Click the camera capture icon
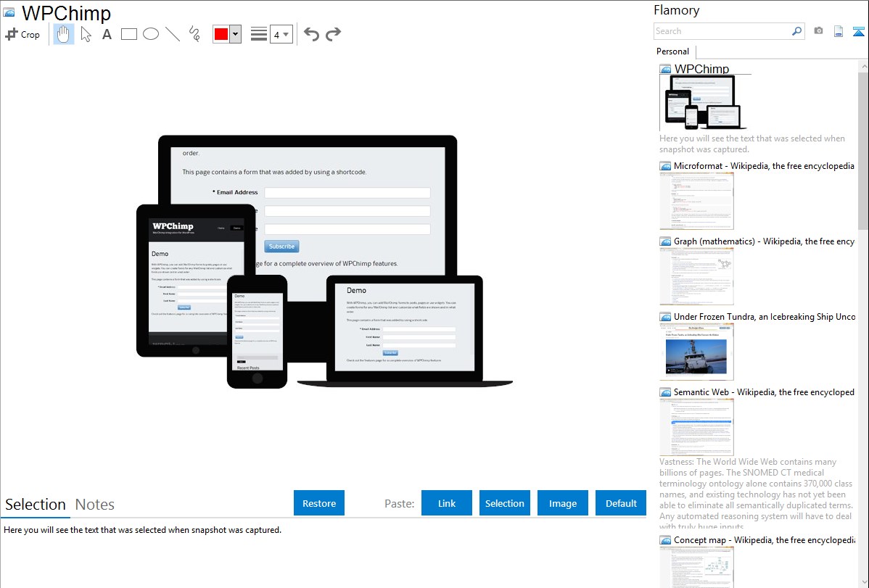The image size is (869, 588). tap(818, 31)
